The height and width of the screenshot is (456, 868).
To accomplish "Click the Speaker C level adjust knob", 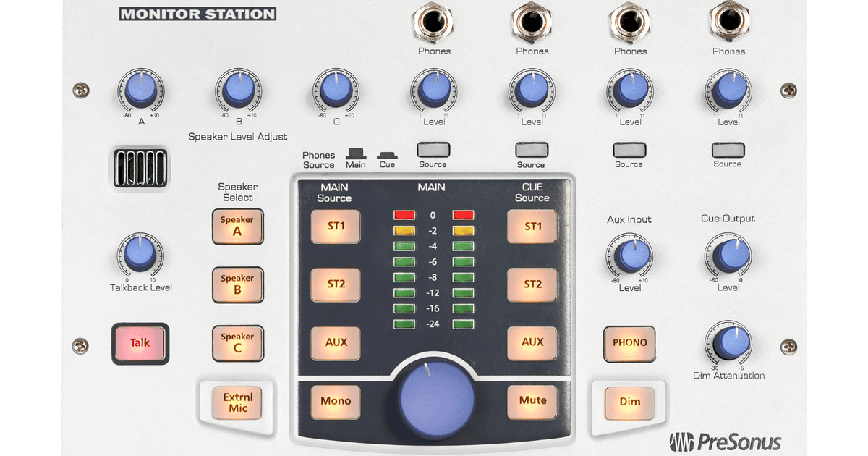I will pyautogui.click(x=336, y=90).
